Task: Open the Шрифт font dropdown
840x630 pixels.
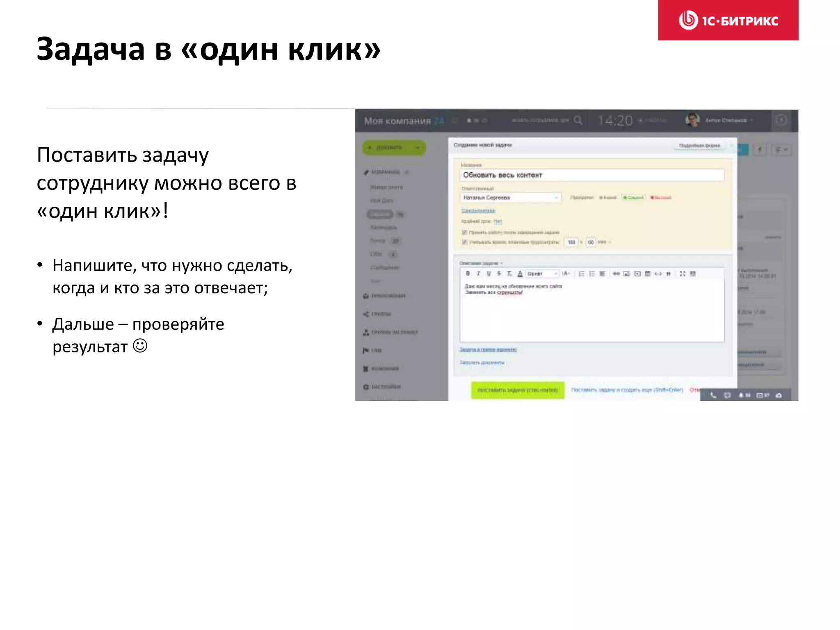Action: [542, 274]
